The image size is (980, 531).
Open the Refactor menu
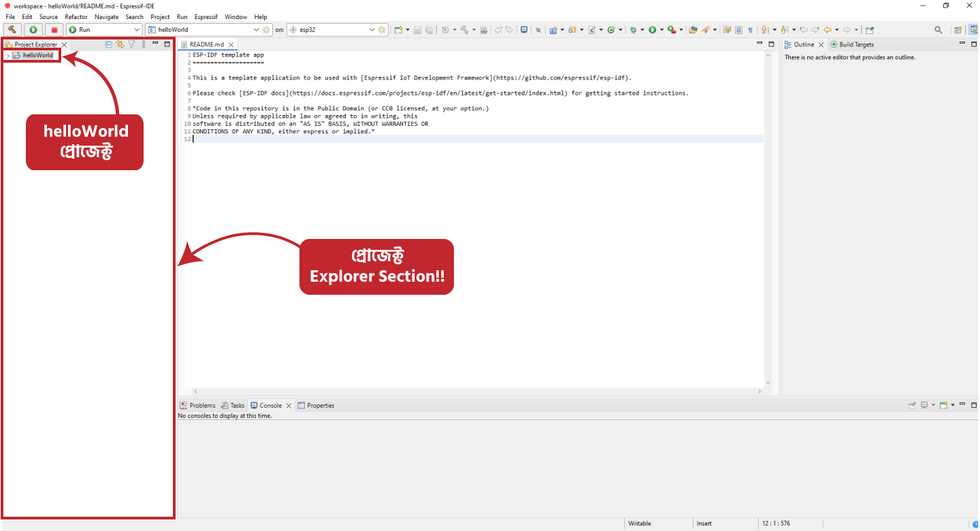click(x=76, y=16)
